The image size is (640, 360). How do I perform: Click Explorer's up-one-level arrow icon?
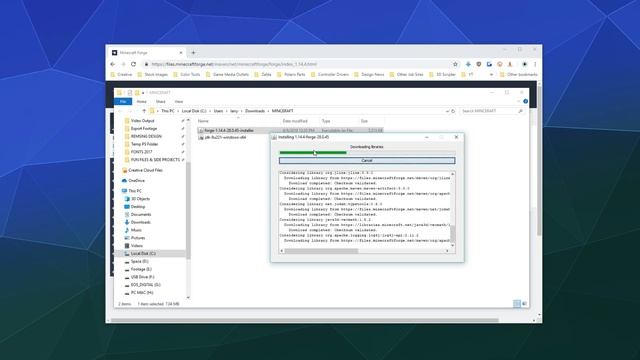click(144, 111)
